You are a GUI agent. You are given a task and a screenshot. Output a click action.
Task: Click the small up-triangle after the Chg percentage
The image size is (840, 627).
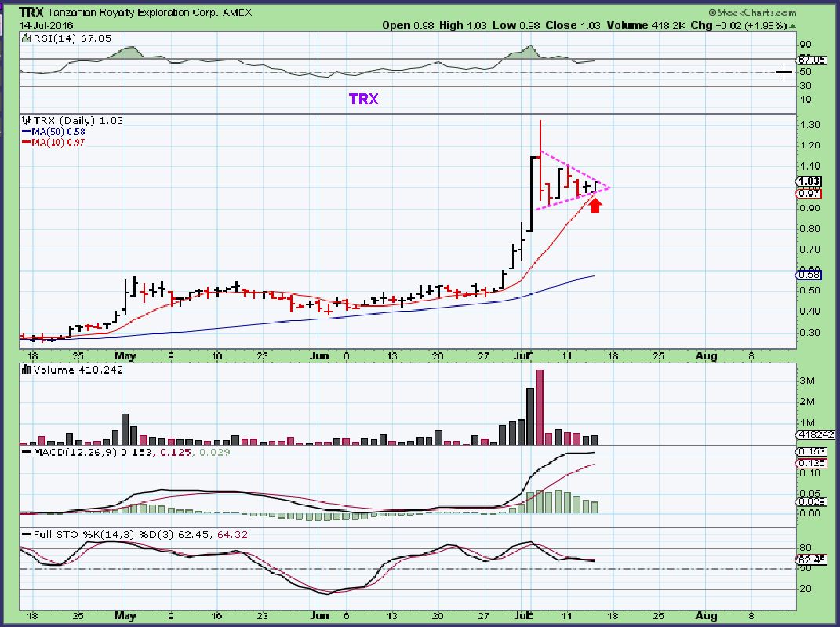(x=793, y=26)
